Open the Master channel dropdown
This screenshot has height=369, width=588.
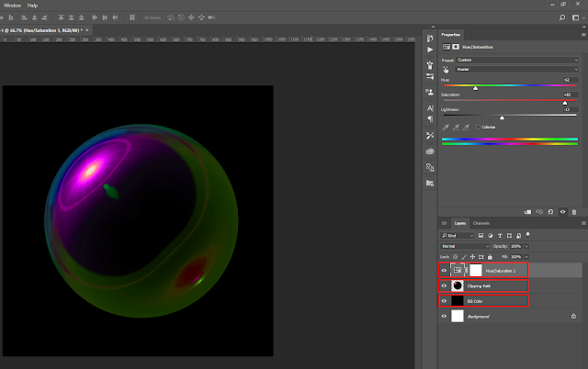pos(517,70)
